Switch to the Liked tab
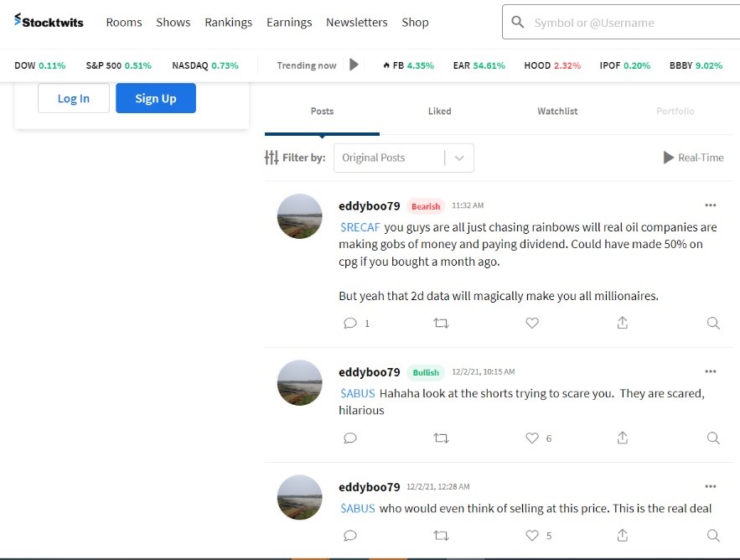Viewport: 740px width, 560px height. 439,111
